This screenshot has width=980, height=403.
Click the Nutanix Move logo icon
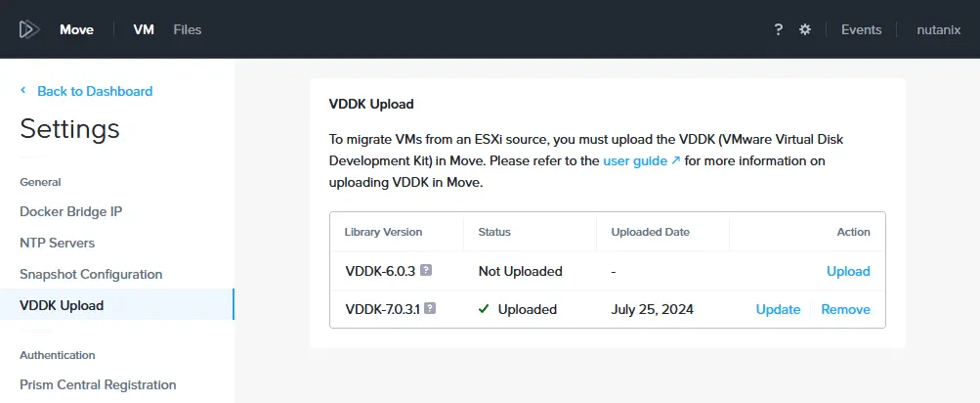[x=29, y=29]
